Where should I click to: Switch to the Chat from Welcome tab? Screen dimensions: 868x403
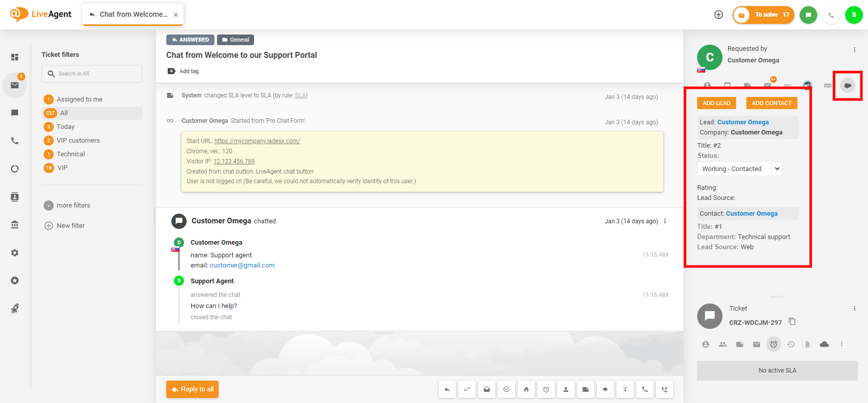133,14
